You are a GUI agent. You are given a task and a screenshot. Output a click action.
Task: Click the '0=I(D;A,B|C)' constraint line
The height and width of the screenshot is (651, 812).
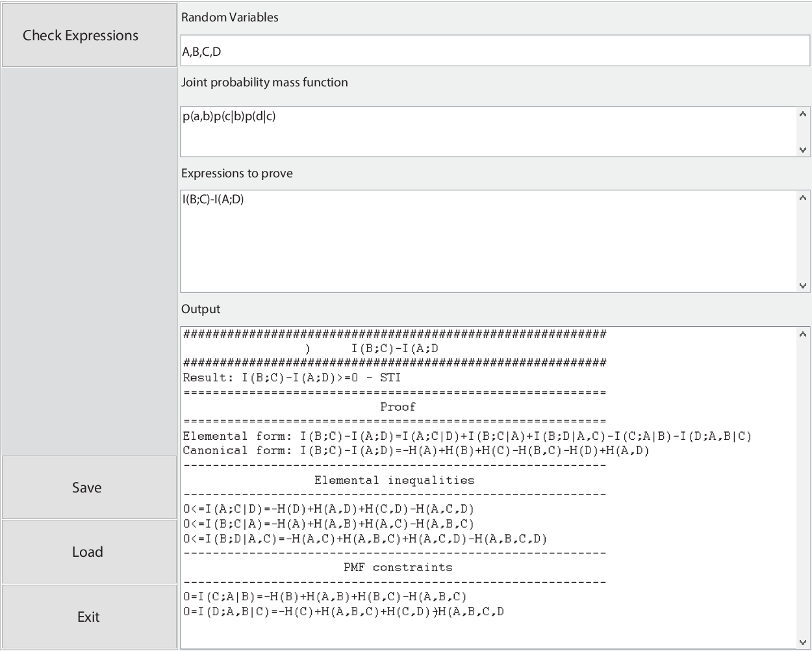[344, 611]
